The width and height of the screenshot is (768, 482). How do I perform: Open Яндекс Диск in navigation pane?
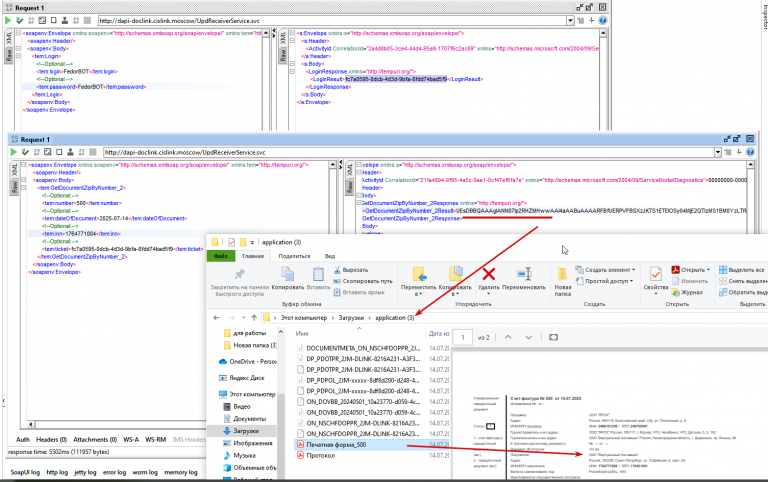coord(241,378)
